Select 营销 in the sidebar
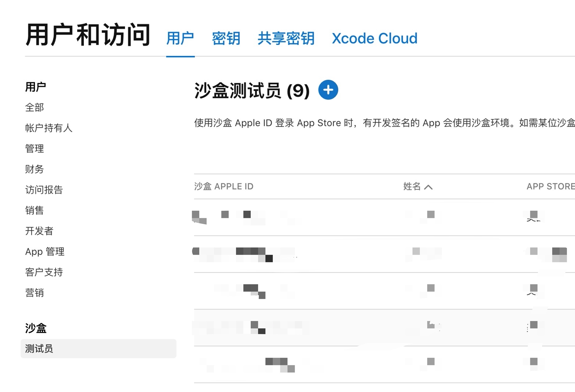Image resolution: width=575 pixels, height=392 pixels. point(35,293)
